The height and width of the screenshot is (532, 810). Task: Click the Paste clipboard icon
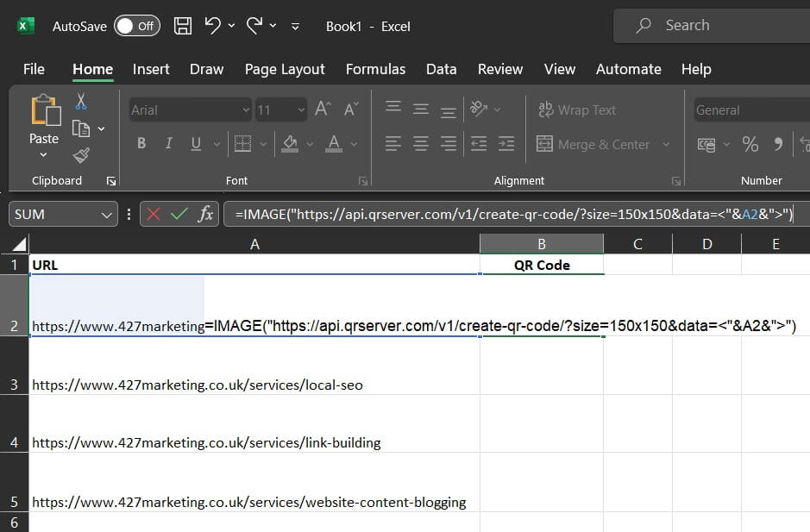tap(46, 110)
